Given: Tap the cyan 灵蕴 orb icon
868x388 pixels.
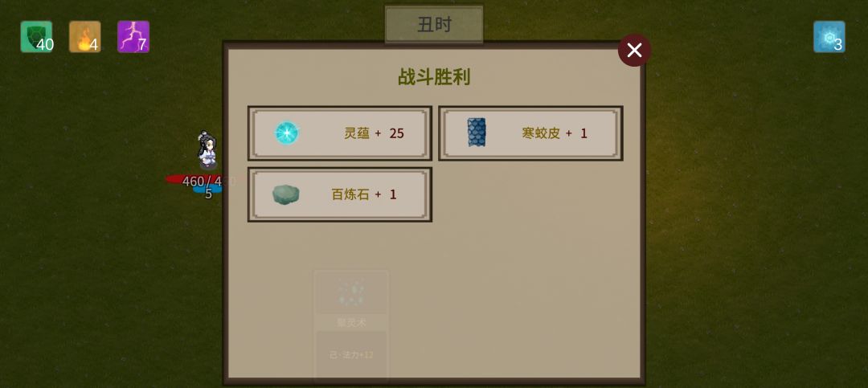Looking at the screenshot, I should tap(287, 133).
